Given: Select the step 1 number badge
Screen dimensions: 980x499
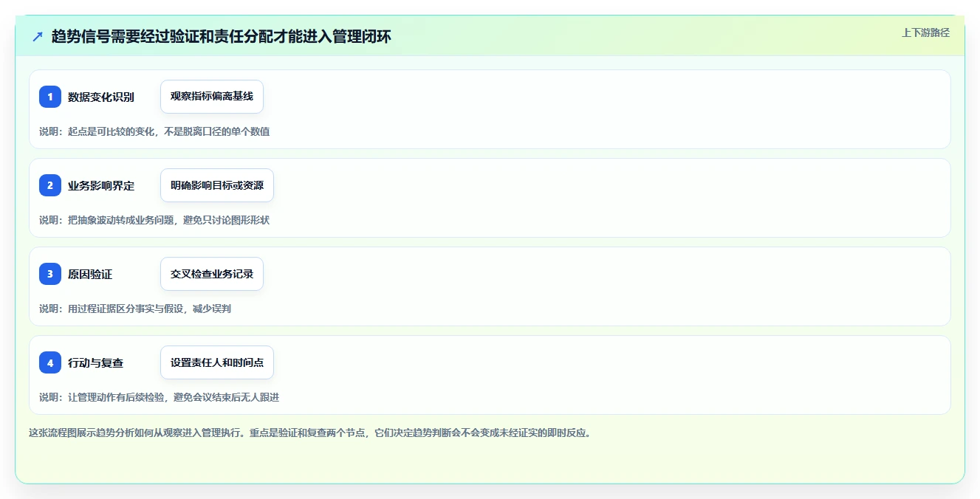Looking at the screenshot, I should [50, 97].
